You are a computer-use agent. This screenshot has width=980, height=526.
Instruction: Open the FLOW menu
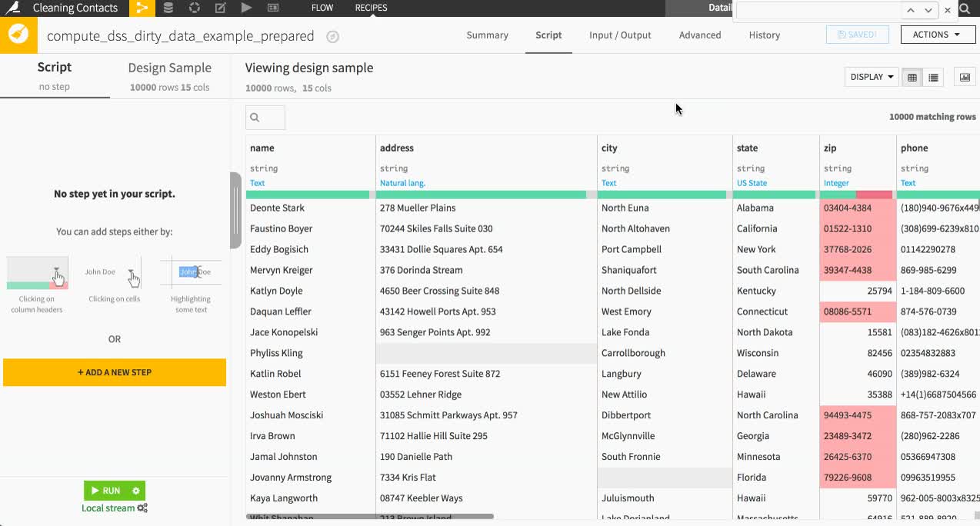tap(322, 8)
